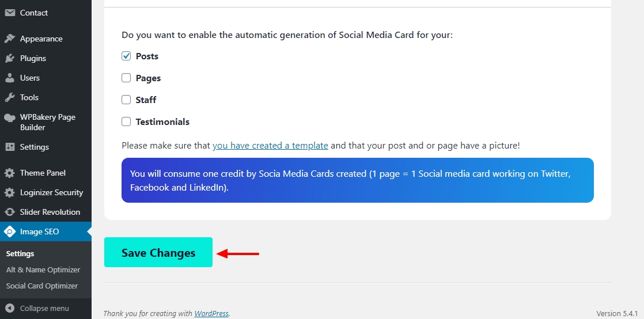Open the Users menu
644x319 pixels.
(x=46, y=78)
